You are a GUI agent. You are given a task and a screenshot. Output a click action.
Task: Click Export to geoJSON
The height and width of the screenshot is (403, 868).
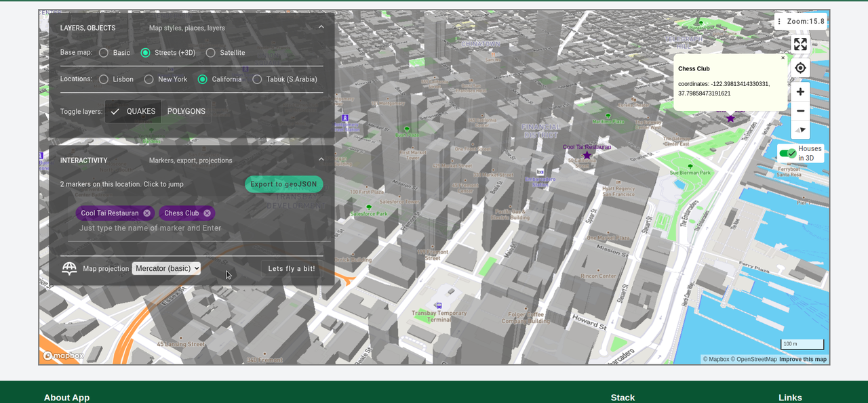[x=283, y=184]
